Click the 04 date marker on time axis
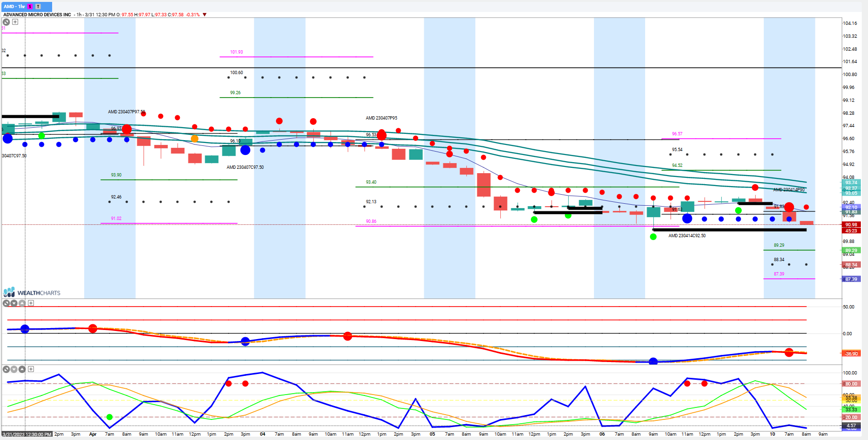 263,434
